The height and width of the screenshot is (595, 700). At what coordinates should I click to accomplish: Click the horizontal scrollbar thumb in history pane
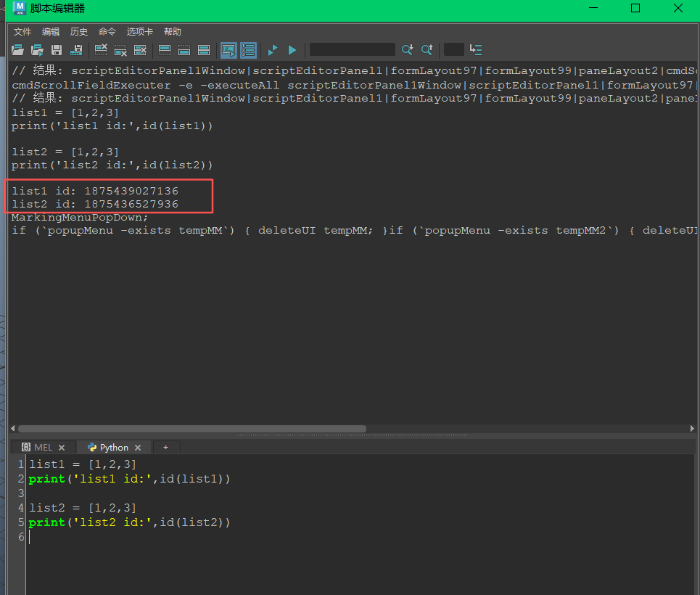tap(192, 429)
